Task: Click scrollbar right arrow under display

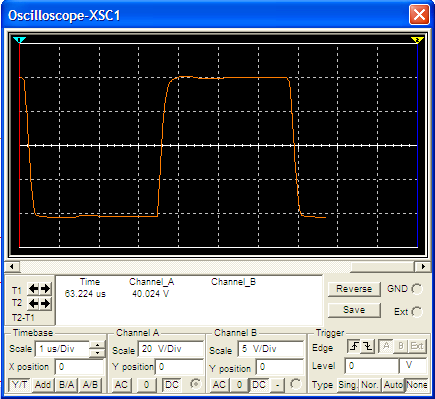Action: (x=423, y=266)
